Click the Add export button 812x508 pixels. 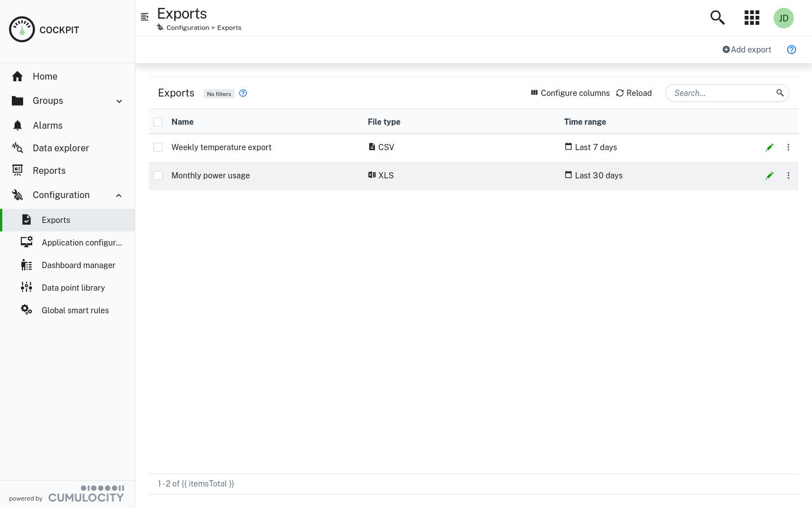point(747,50)
